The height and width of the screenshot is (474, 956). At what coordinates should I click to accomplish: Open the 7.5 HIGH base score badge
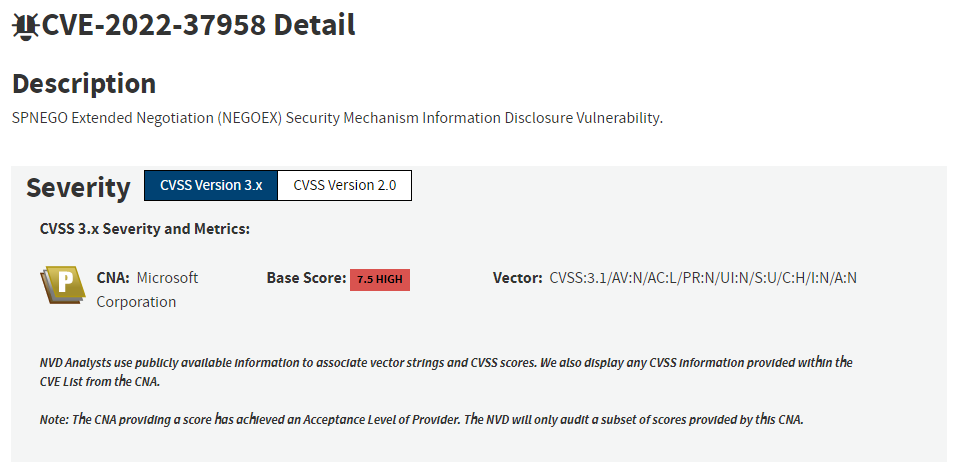click(380, 280)
